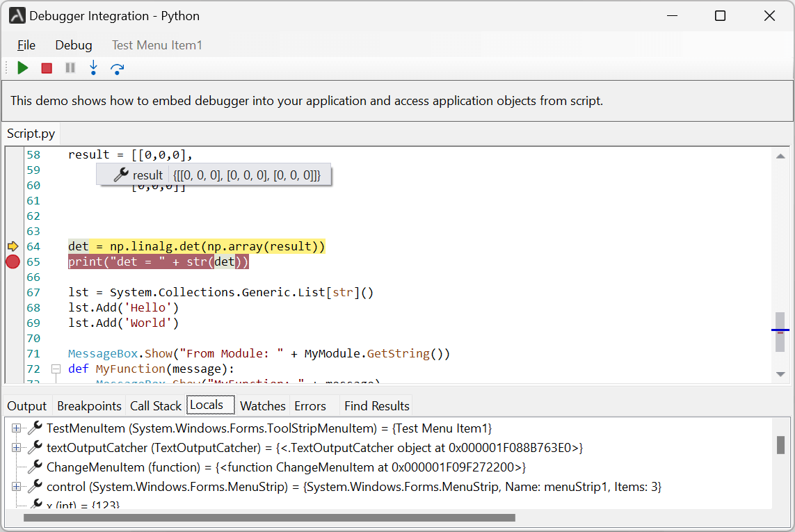Viewport: 795px width, 532px height.
Task: Select the textOutputCatcher row in Locals
Action: 314,448
